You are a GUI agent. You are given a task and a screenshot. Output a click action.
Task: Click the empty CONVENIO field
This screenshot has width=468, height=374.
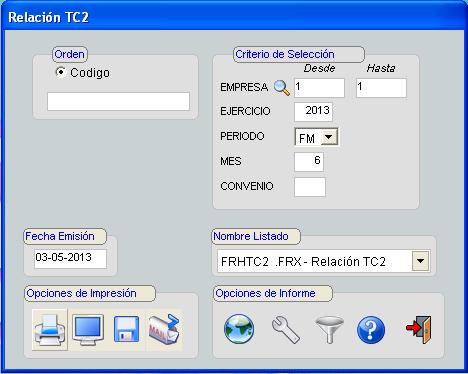pos(310,187)
